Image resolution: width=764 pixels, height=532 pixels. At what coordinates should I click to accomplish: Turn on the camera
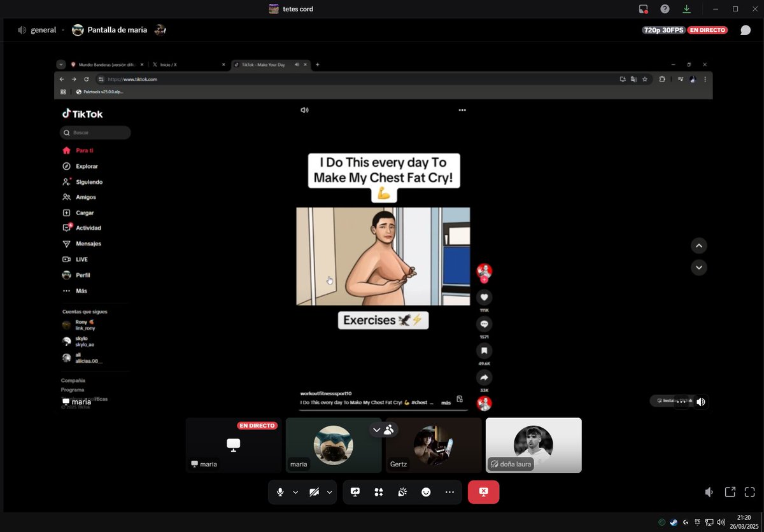point(314,492)
